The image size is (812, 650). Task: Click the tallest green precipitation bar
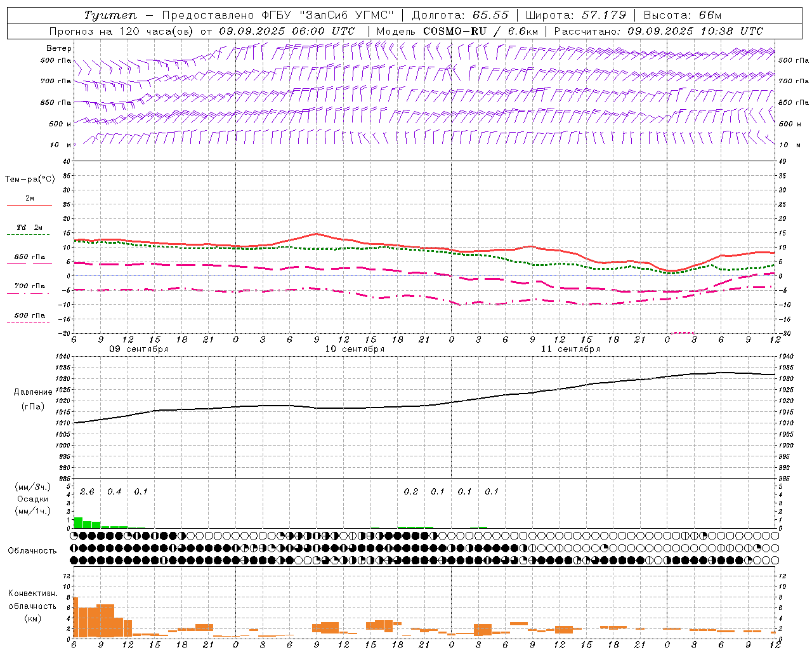pos(78,523)
